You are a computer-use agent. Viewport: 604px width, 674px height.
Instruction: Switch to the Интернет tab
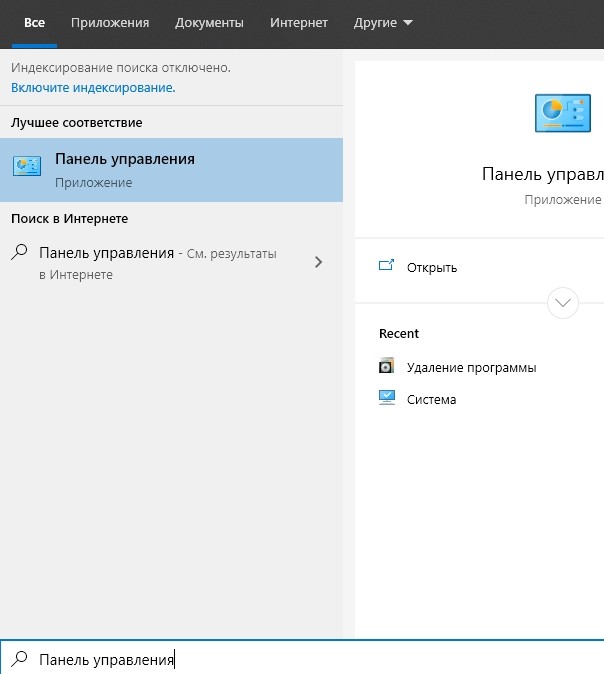pyautogui.click(x=299, y=23)
